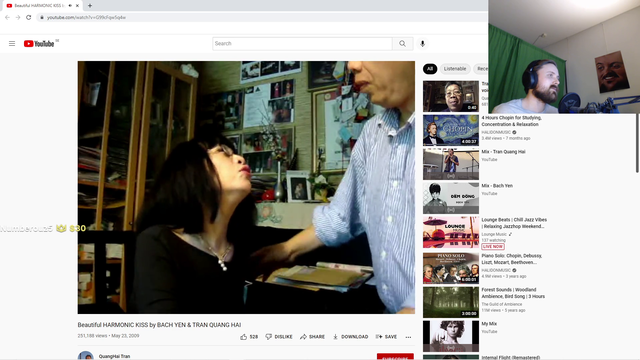Start voice search with microphone icon
The image size is (640, 360).
tap(422, 44)
